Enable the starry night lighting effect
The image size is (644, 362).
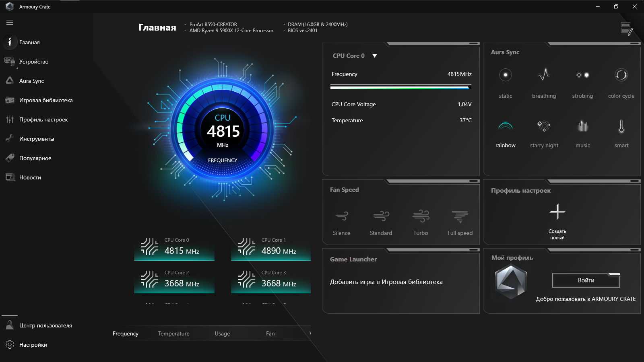coord(544,133)
